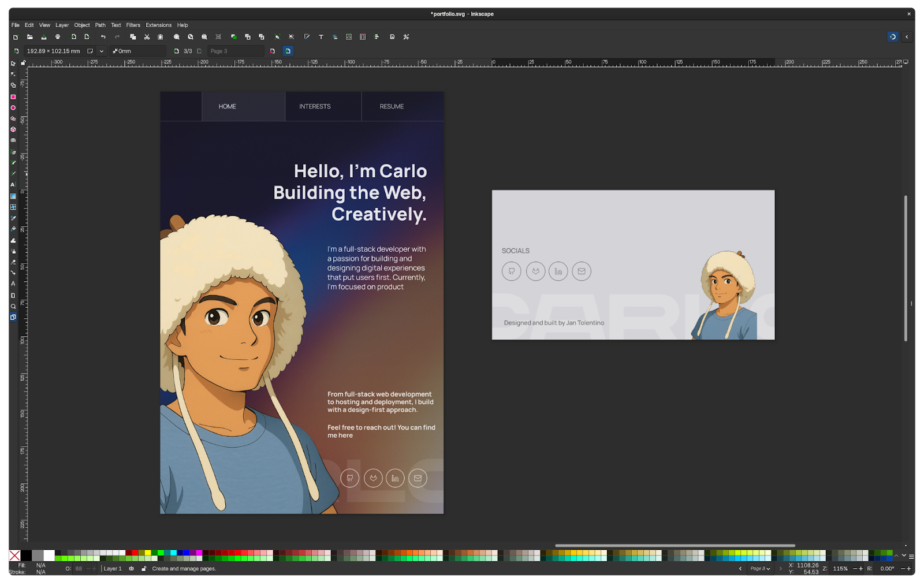Toggle Layer 1 visibility eye icon
This screenshot has width=924, height=585.
pyautogui.click(x=132, y=569)
